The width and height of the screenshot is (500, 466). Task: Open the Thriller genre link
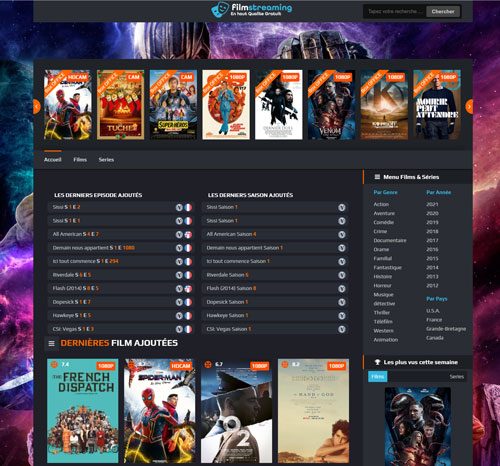pos(382,313)
